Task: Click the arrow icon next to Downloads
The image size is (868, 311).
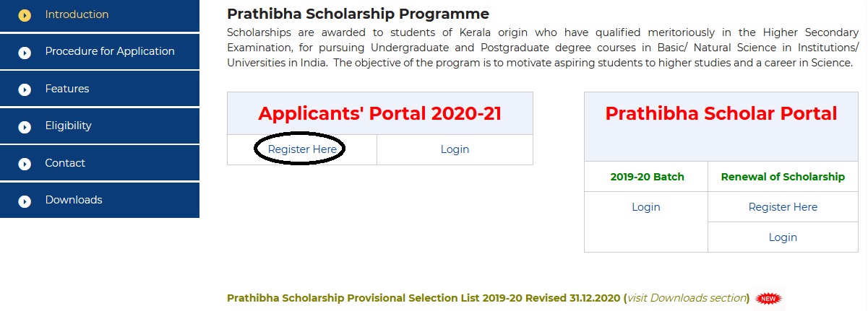Action: 25,201
